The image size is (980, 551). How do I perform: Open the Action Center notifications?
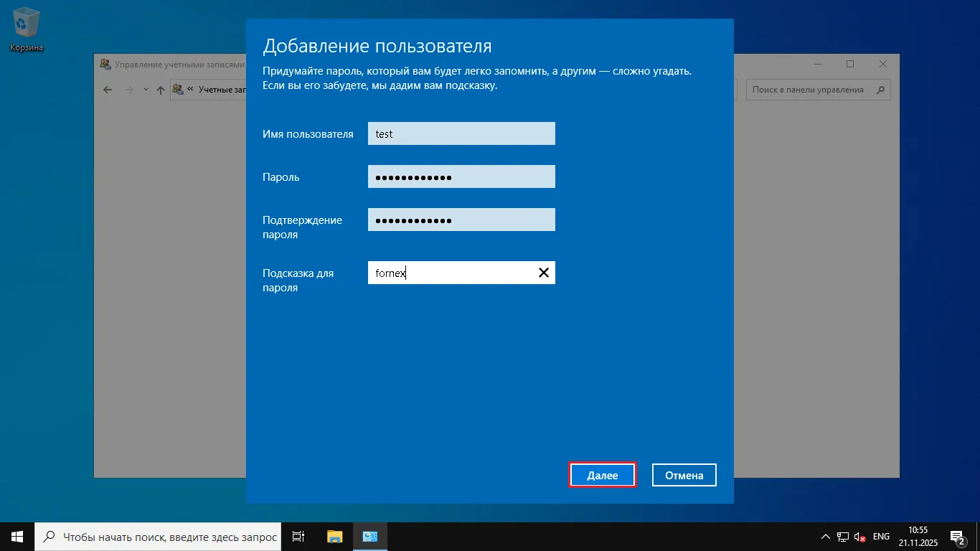(x=957, y=536)
